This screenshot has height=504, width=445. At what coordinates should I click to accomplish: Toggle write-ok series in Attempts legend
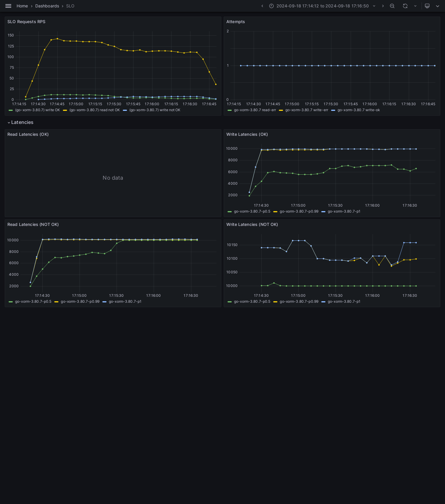click(x=359, y=110)
